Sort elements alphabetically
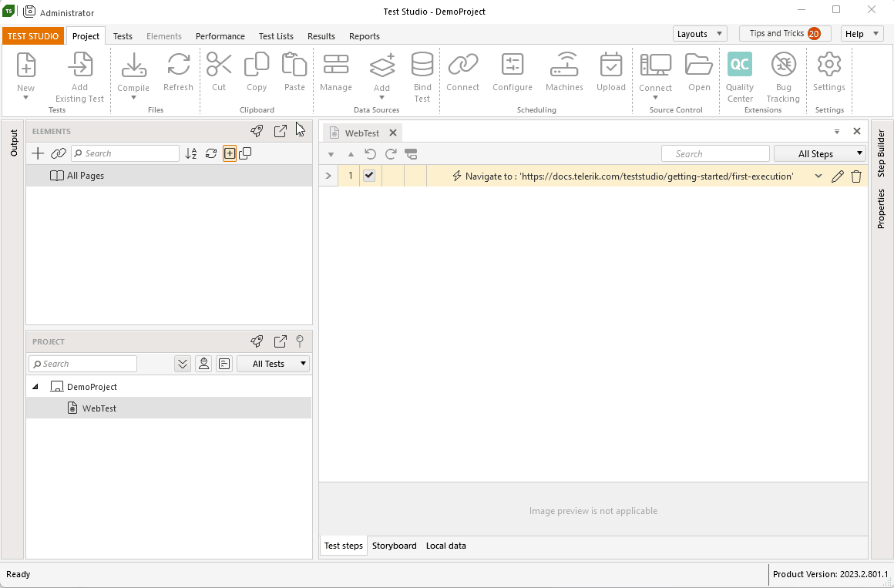Image resolution: width=894 pixels, height=588 pixels. pyautogui.click(x=191, y=153)
